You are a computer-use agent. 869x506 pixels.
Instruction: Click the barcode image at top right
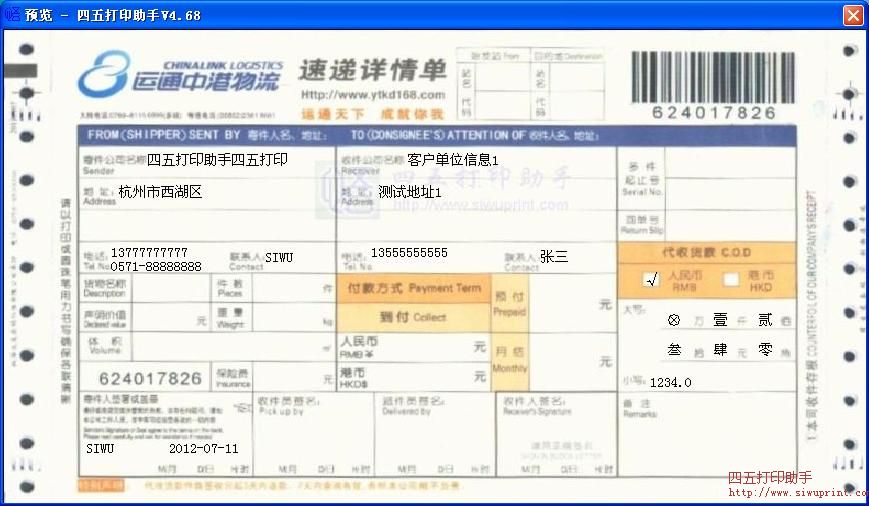(x=713, y=77)
